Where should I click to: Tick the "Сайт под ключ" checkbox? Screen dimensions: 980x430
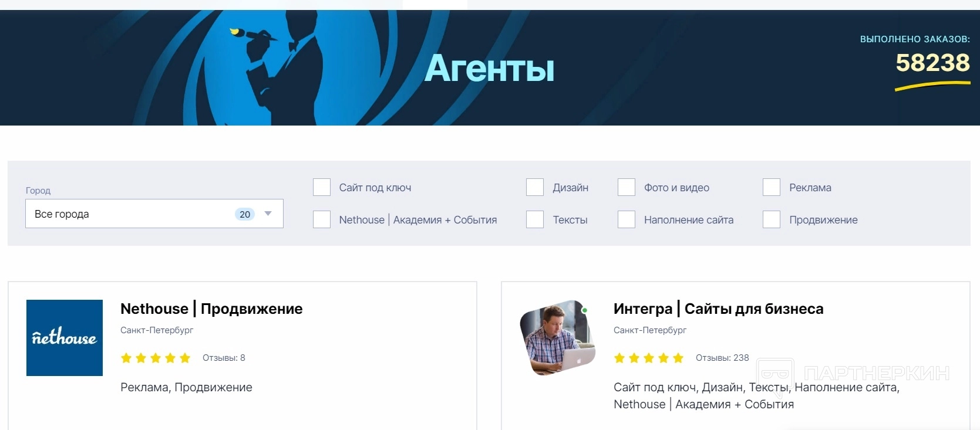[322, 187]
